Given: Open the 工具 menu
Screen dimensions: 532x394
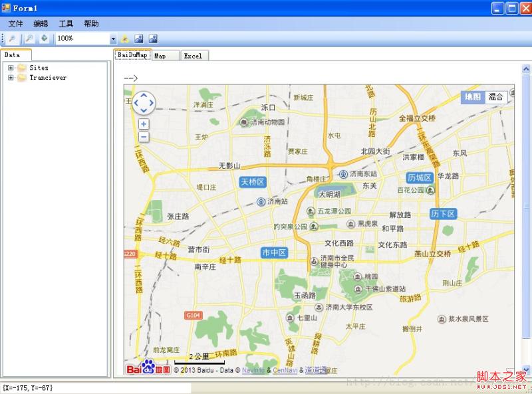Looking at the screenshot, I should coord(66,23).
